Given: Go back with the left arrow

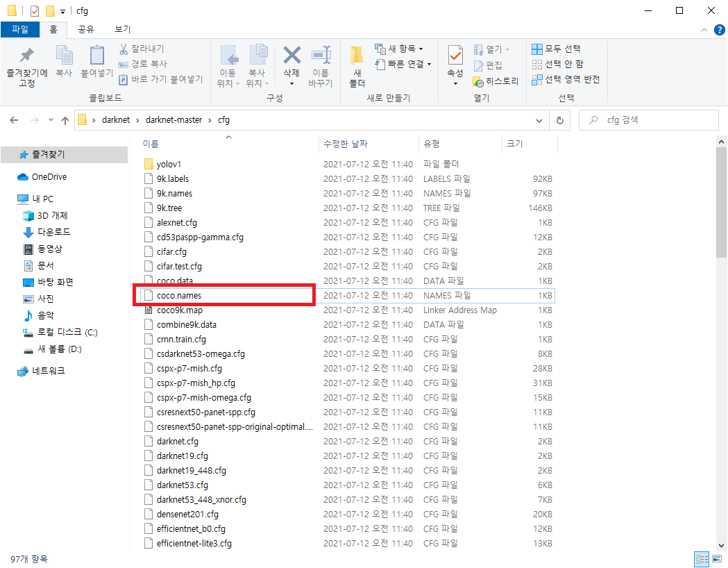Looking at the screenshot, I should coord(14,120).
